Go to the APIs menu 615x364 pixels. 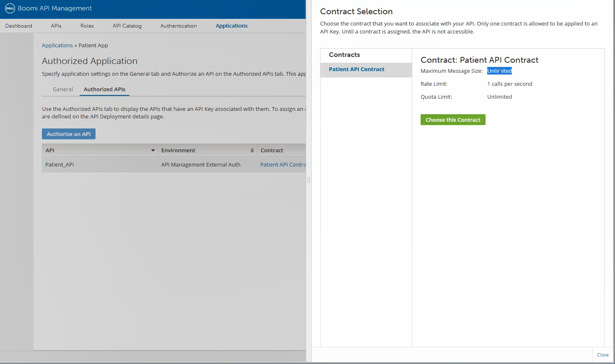(x=56, y=26)
